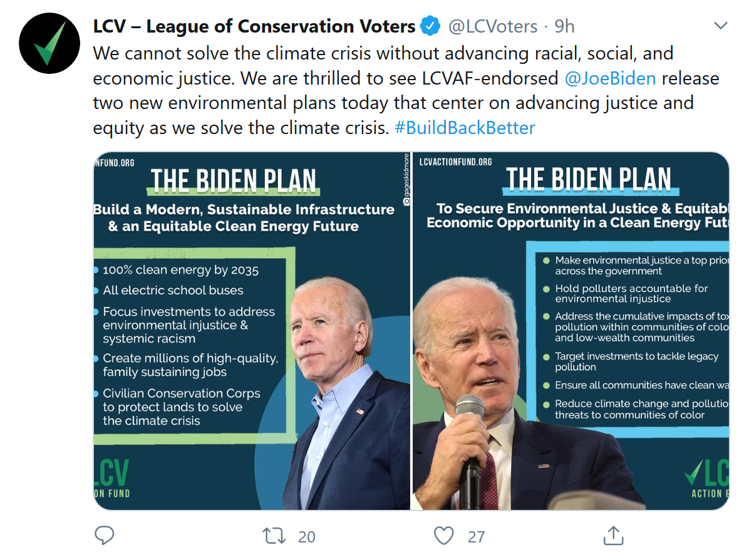Reply to the tweet via speech bubble icon

point(104,536)
